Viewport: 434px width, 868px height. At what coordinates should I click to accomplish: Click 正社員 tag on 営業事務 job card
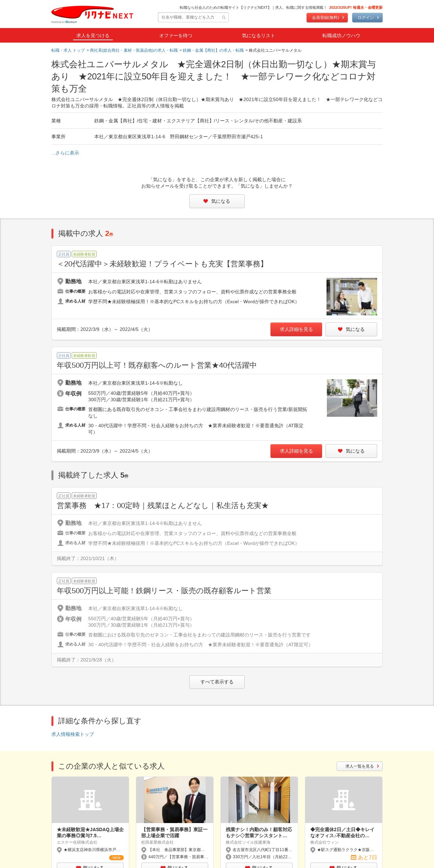pos(64,254)
